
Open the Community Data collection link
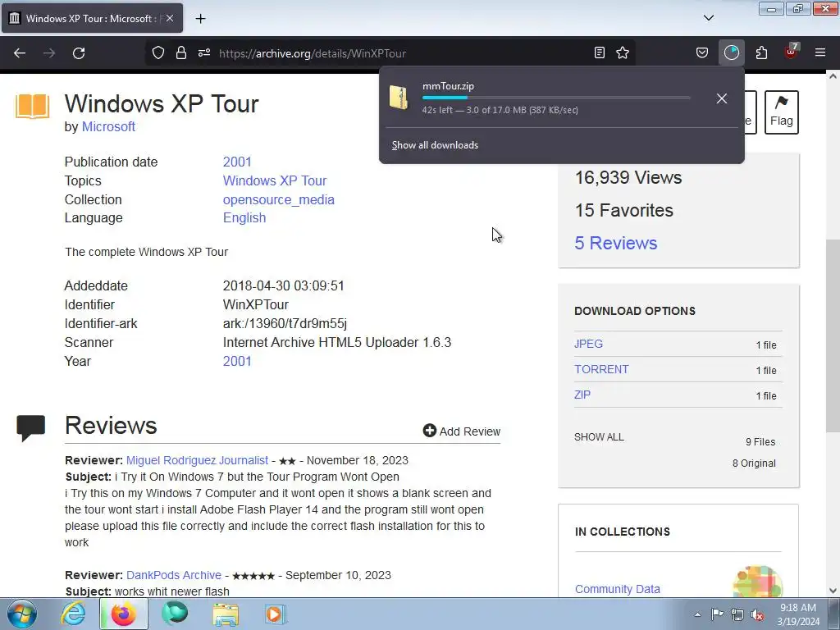(617, 589)
